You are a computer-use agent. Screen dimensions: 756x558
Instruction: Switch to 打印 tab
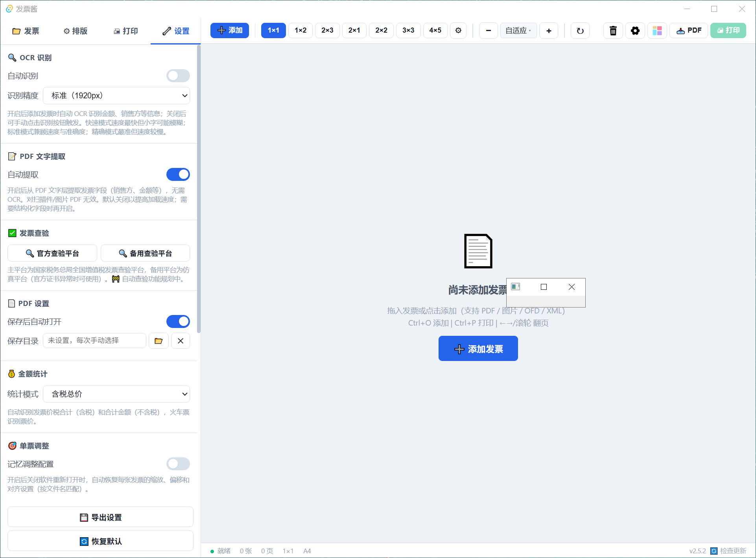click(x=126, y=31)
